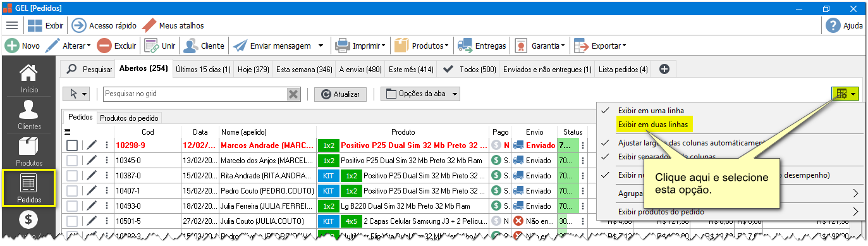Check the box for order 10345-0
868x246 pixels.
73,160
